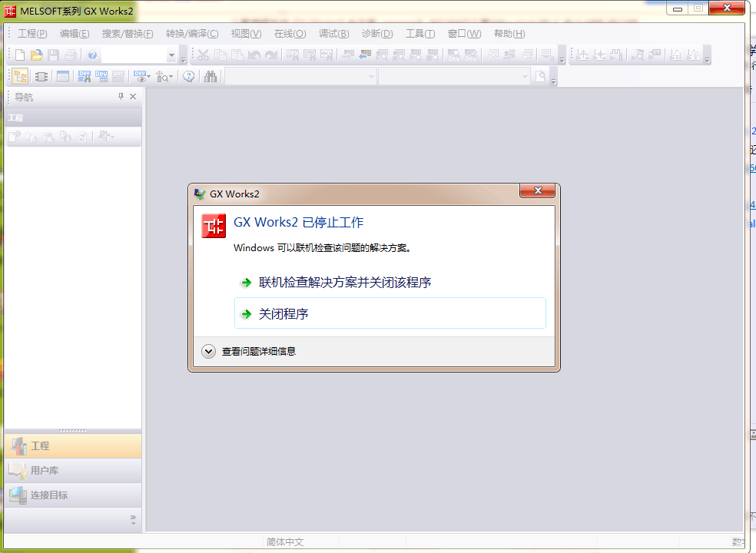Screen dimensions: 756x553
Task: Open the 工程(P) menu
Action: (x=32, y=34)
